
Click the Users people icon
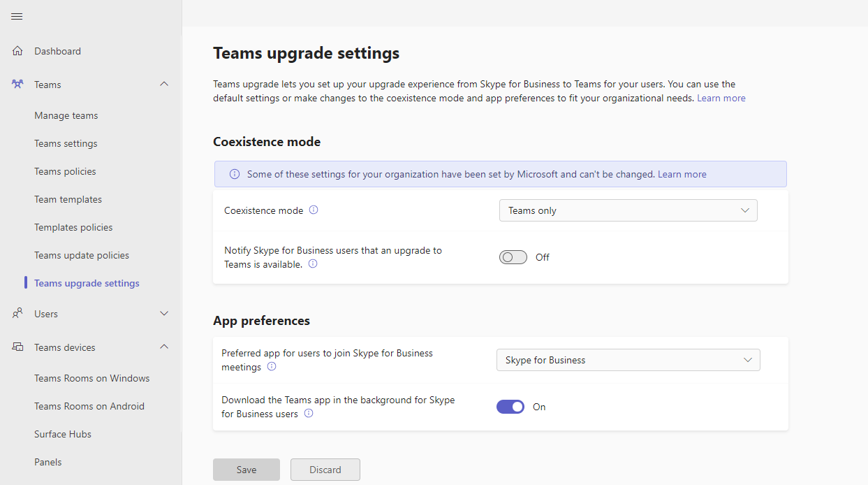(x=17, y=314)
